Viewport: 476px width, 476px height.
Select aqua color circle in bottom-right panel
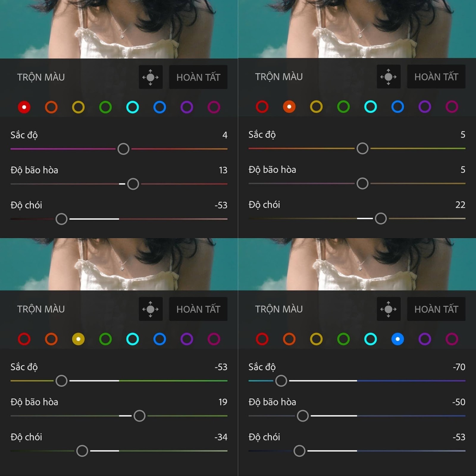click(370, 339)
